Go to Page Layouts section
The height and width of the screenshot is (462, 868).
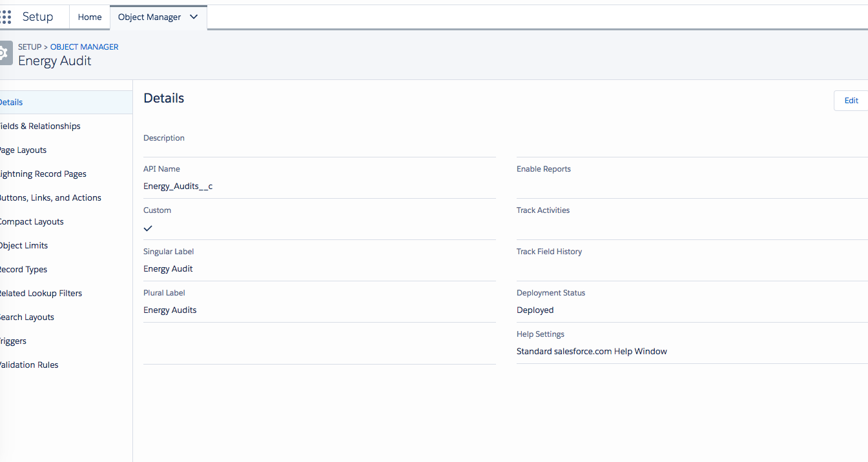pyautogui.click(x=23, y=150)
